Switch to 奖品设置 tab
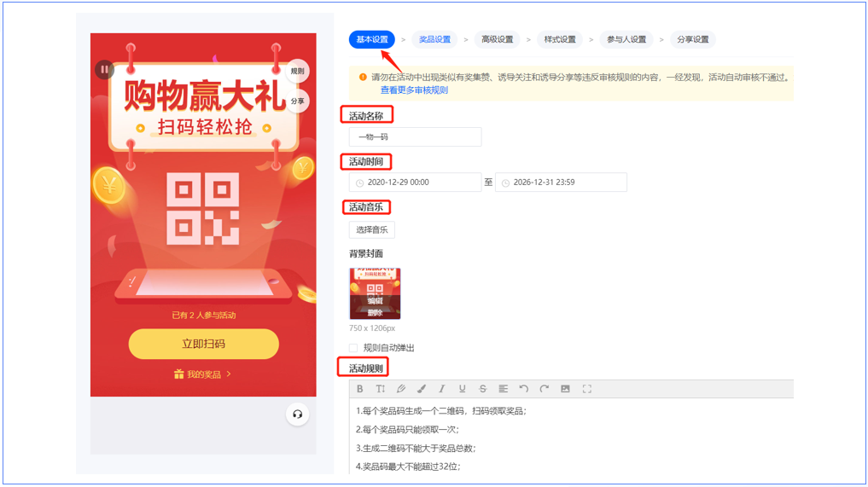The width and height of the screenshot is (868, 487). click(x=434, y=39)
